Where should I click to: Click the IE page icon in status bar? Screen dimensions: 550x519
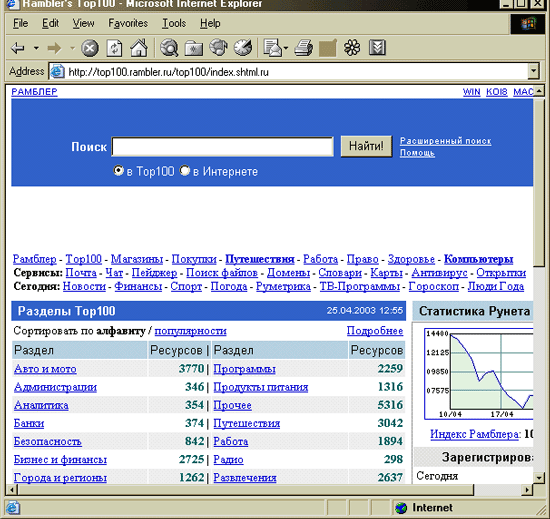point(13,507)
